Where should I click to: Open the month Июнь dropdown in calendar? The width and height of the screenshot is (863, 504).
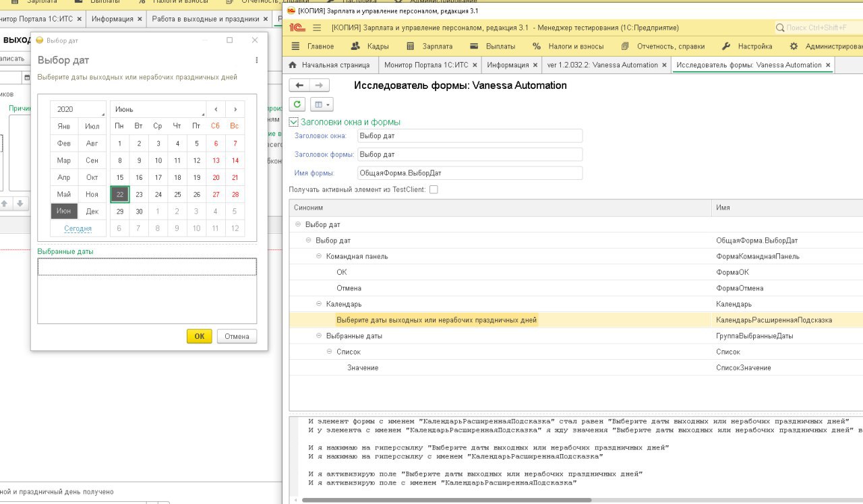[158, 109]
